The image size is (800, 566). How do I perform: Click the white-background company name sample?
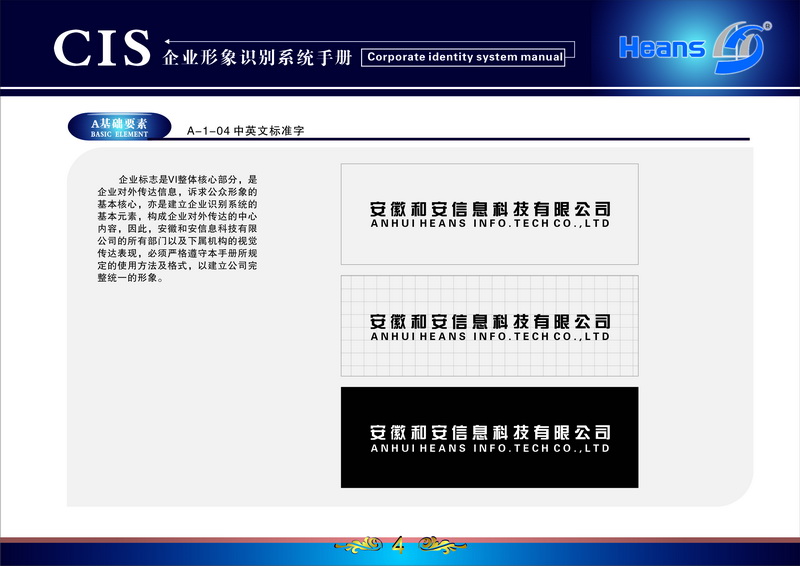tap(490, 214)
